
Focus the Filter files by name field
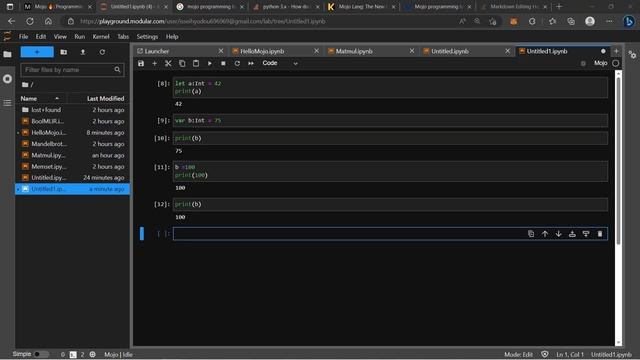pyautogui.click(x=72, y=70)
